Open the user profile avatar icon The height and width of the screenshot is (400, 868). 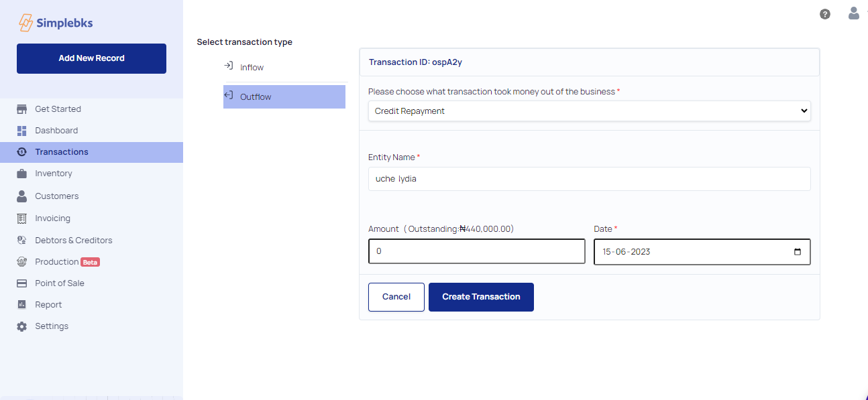(853, 13)
